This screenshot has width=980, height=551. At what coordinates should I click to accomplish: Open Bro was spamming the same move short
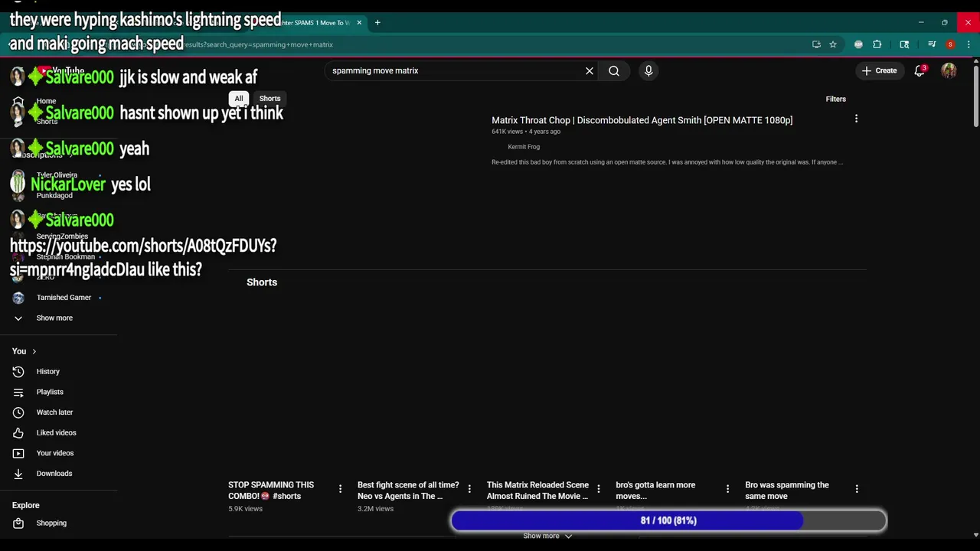coord(787,491)
